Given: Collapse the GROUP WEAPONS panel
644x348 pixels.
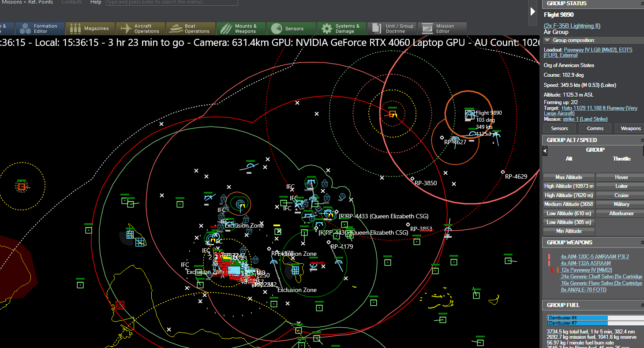Looking at the screenshot, I should click(x=641, y=243).
